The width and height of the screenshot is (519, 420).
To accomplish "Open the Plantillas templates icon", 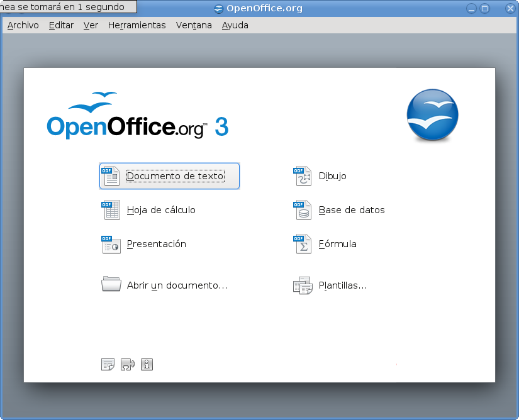I will [x=302, y=285].
